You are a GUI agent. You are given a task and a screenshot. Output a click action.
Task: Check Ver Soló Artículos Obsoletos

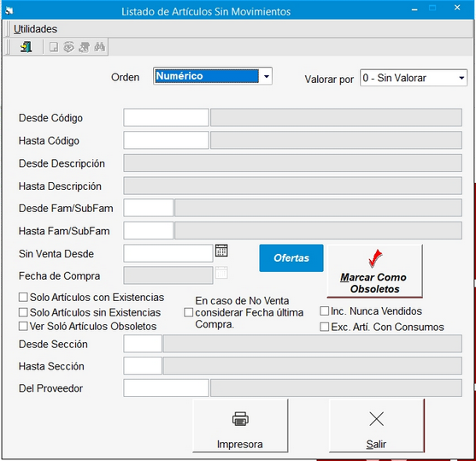(23, 326)
